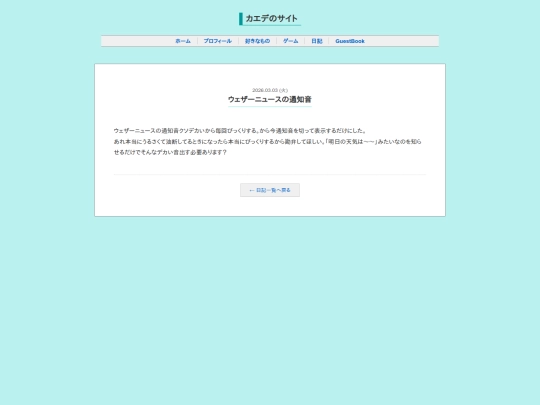The image size is (540, 405).
Task: Click the ウェザーニュースの通知音 post heading
Action: (270, 100)
